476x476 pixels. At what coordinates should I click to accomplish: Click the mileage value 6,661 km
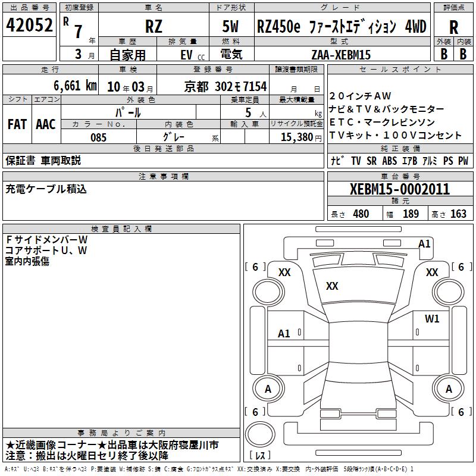(75, 86)
